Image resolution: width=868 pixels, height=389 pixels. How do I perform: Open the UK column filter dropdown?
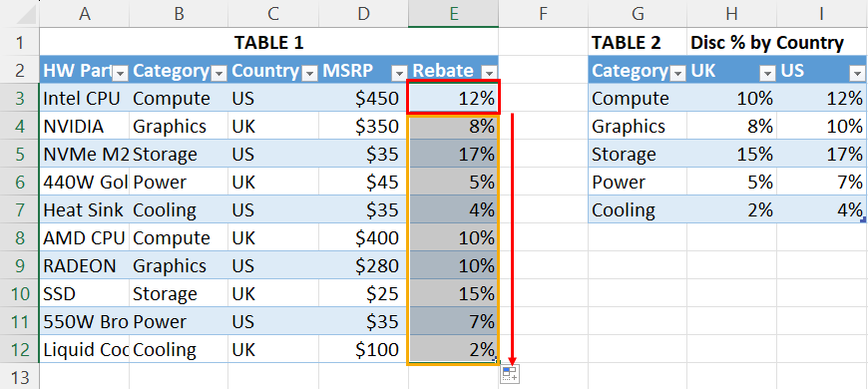(x=768, y=73)
